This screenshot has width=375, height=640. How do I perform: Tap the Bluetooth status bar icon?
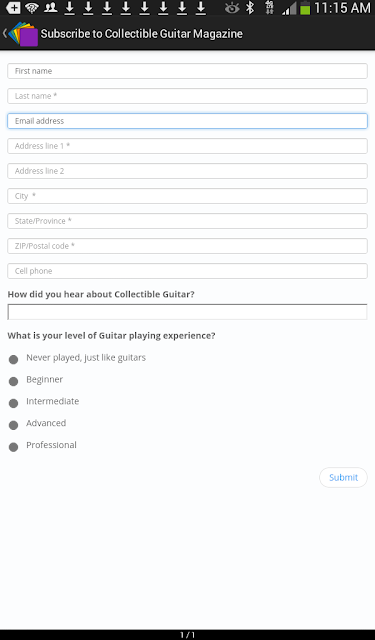[250, 8]
